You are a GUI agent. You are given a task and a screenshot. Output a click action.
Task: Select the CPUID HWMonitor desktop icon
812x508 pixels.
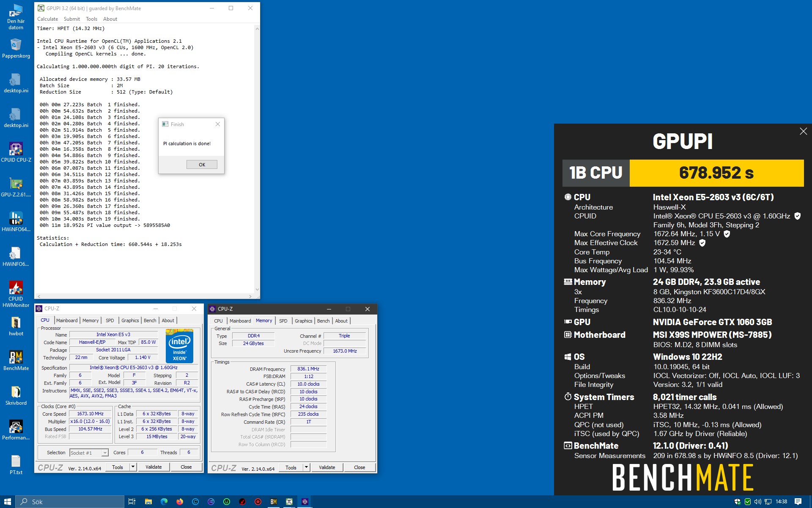(x=16, y=294)
